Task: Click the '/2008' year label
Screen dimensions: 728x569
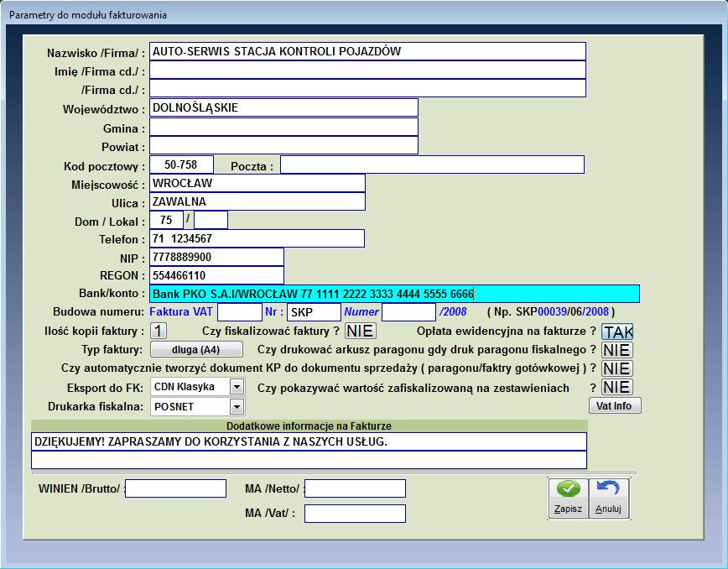Action: point(453,311)
